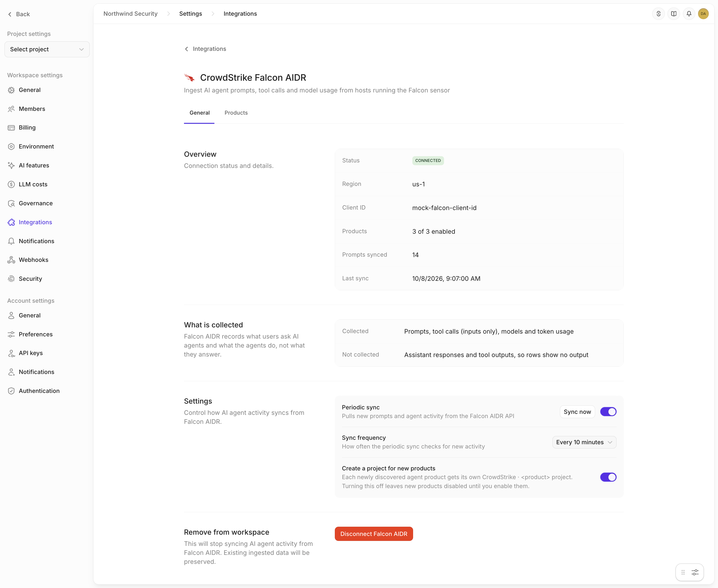Open Integrations puzzle icon
The height and width of the screenshot is (588, 718).
click(11, 222)
